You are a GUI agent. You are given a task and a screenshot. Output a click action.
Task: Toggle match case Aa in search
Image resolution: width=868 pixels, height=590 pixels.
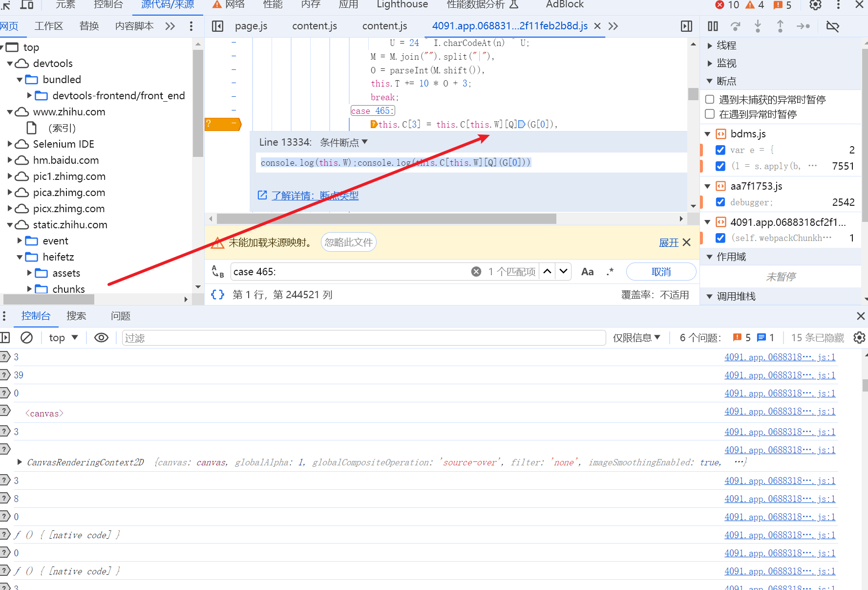(x=588, y=272)
